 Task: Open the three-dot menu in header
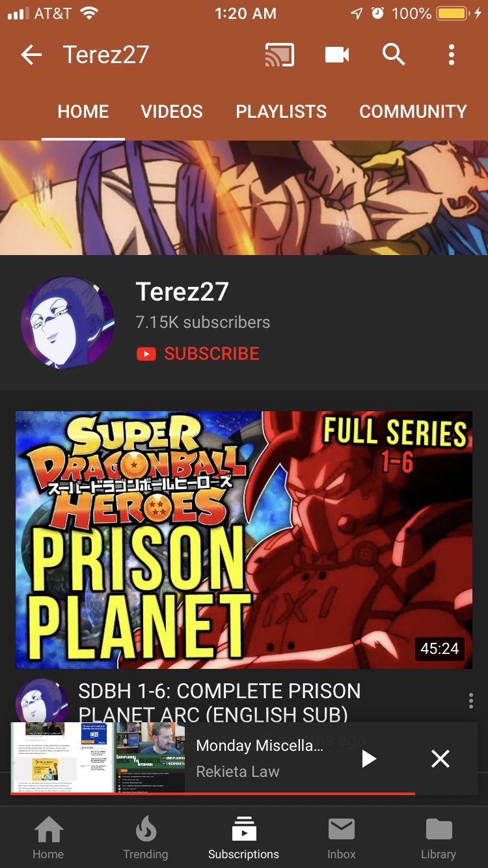(x=451, y=55)
